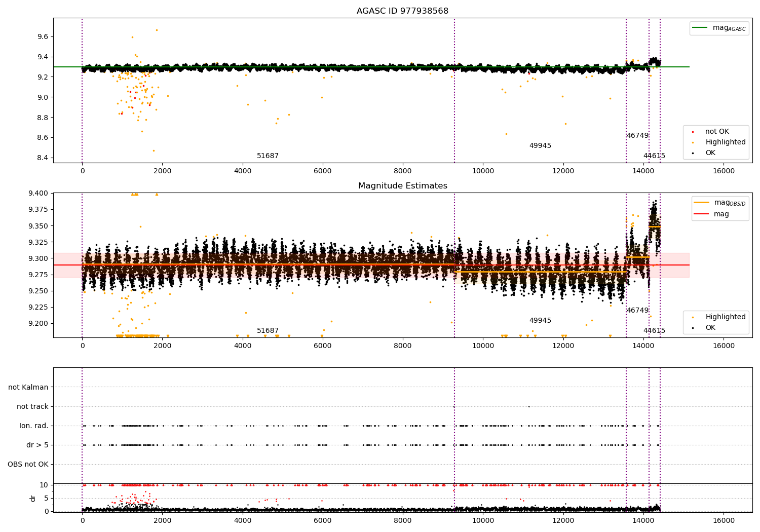Select the green mag AGASC legend entry
Image resolution: width=760 pixels, height=532 pixels.
(x=719, y=28)
